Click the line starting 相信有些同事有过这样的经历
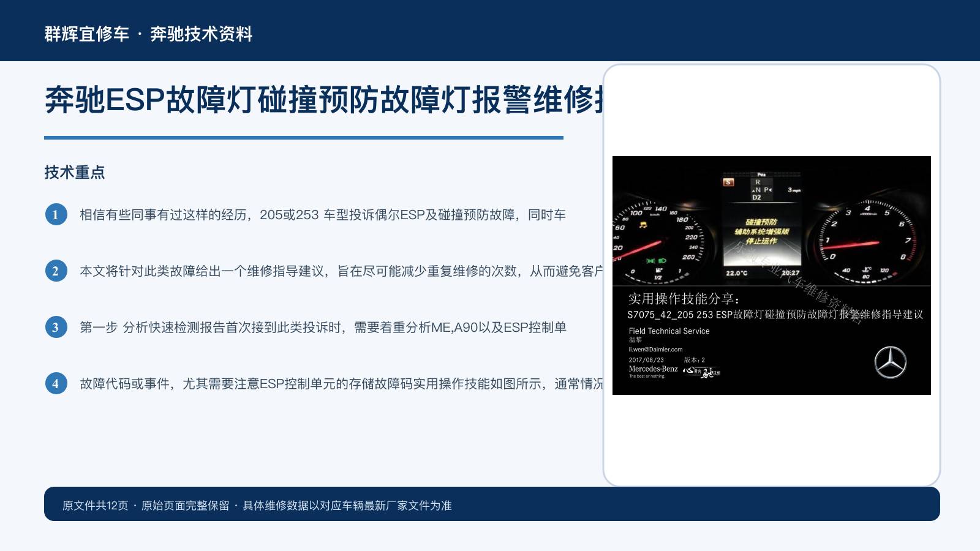Viewport: 980px width, 551px height. 323,215
